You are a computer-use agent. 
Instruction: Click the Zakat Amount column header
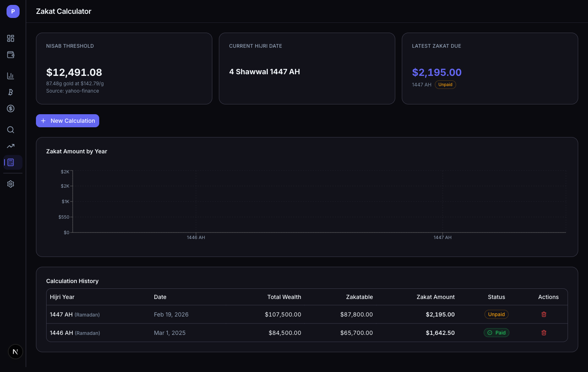point(436,297)
